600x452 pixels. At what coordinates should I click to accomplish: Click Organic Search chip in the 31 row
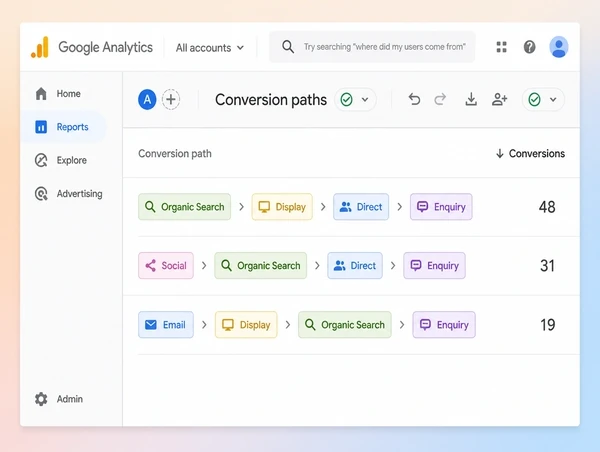tap(261, 266)
